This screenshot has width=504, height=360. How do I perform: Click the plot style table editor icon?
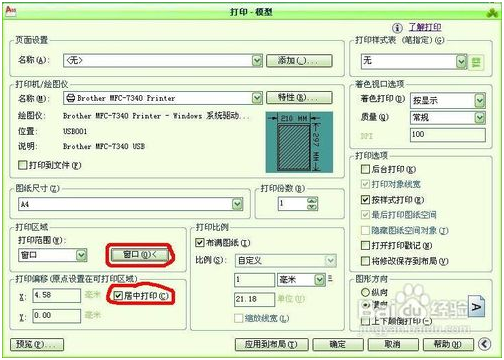click(476, 62)
